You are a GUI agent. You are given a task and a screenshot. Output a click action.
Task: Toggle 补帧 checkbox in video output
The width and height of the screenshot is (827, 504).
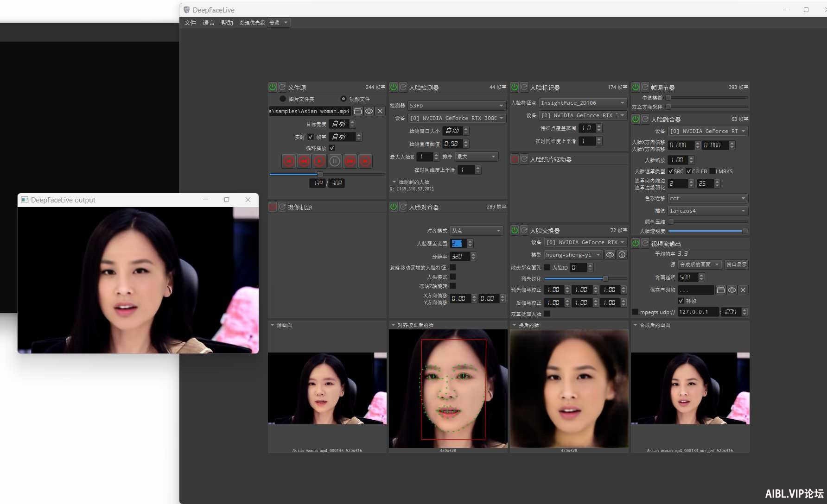[681, 301]
